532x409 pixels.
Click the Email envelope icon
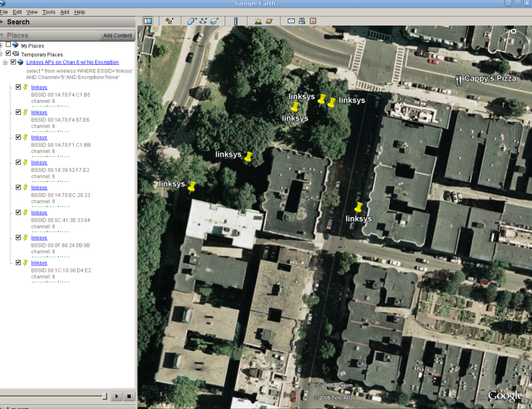coord(291,21)
